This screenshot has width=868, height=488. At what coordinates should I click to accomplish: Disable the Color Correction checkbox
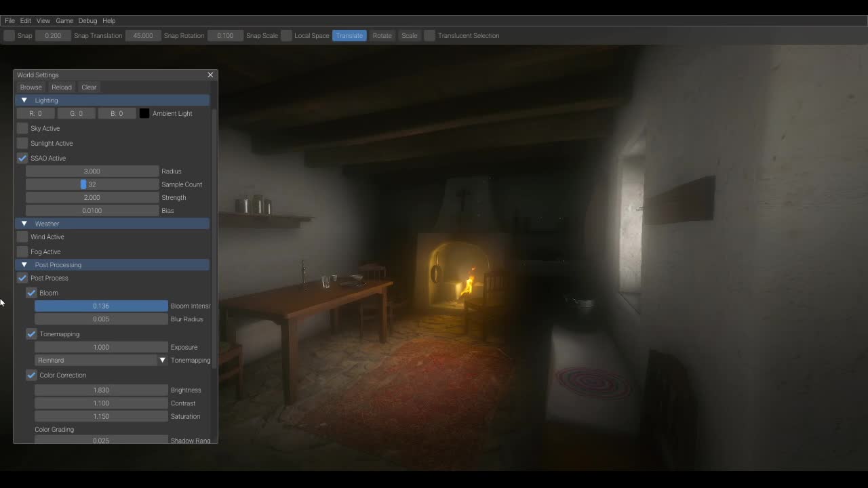pos(31,375)
